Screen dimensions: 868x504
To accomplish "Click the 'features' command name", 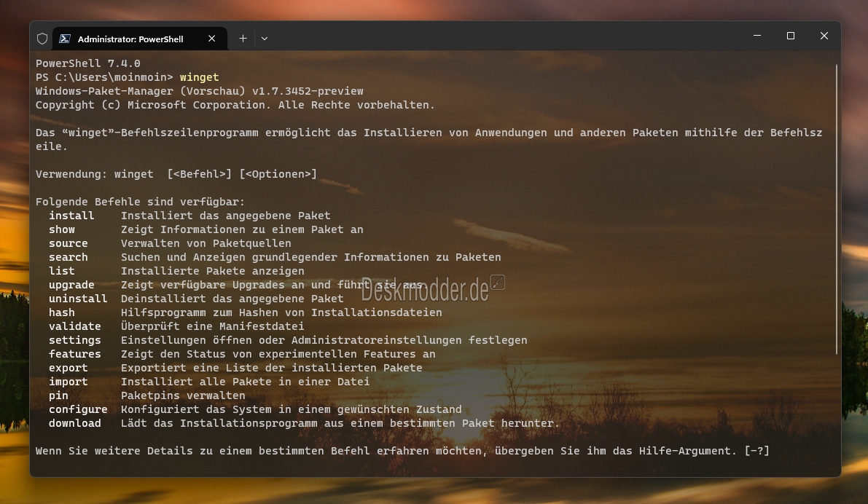I will tap(75, 354).
